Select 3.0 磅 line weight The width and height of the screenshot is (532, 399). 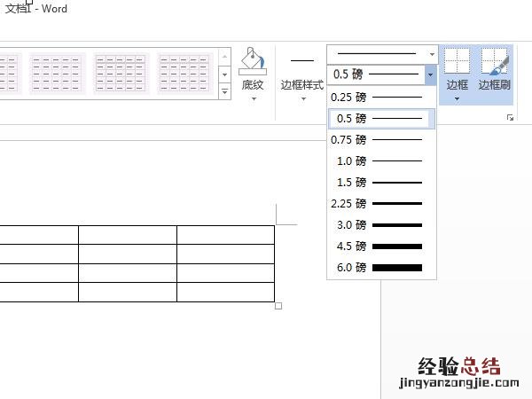point(381,225)
